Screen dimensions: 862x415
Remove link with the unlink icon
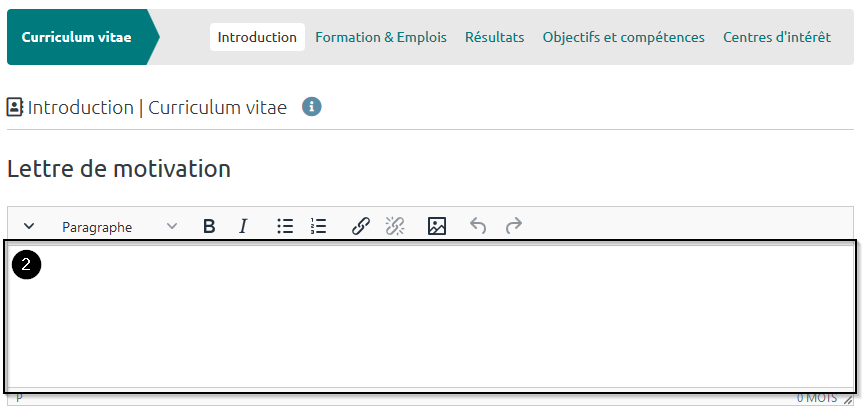pos(395,227)
